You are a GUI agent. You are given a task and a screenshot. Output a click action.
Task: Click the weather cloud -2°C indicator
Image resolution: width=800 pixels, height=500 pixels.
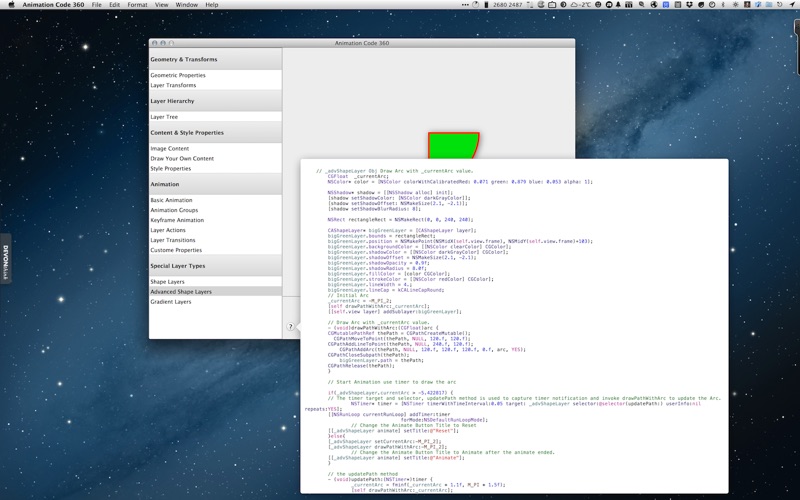[x=581, y=5]
